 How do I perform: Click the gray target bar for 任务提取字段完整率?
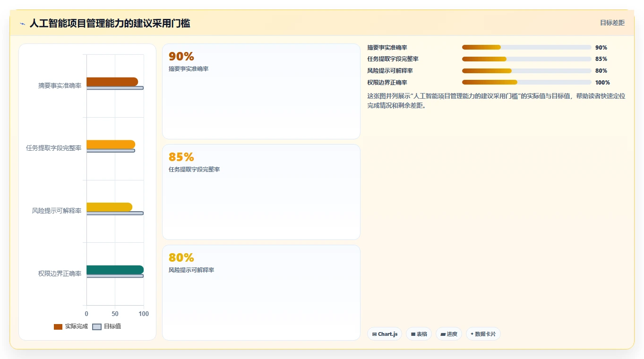[111, 151]
